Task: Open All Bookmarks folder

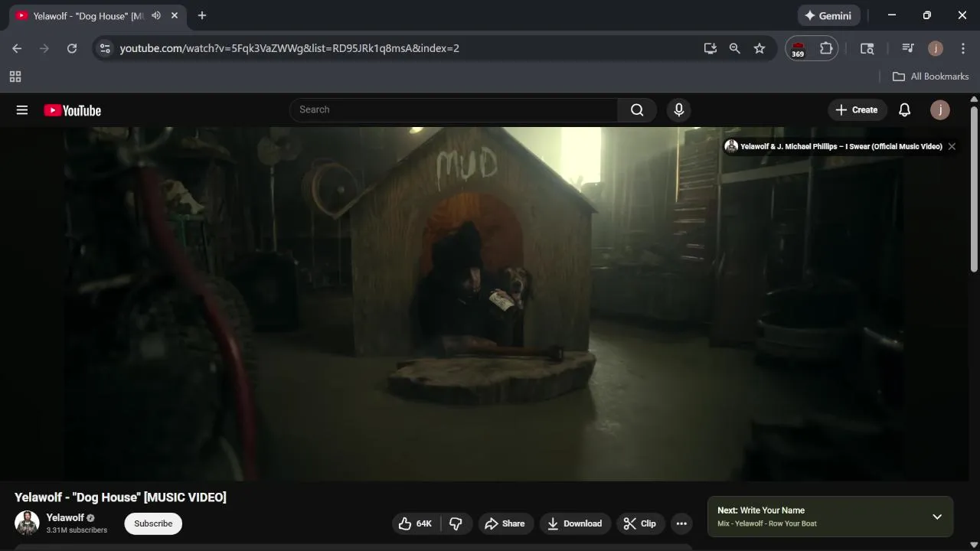Action: [x=931, y=77]
